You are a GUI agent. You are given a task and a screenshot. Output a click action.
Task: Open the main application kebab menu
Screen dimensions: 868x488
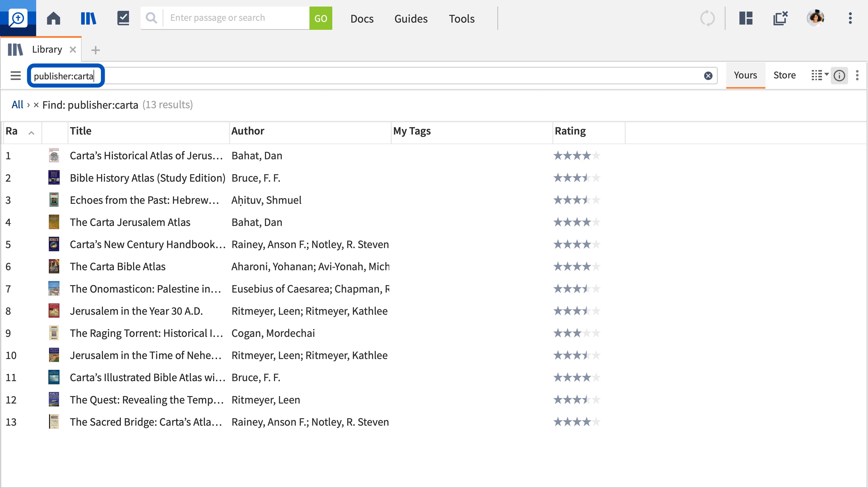(850, 18)
